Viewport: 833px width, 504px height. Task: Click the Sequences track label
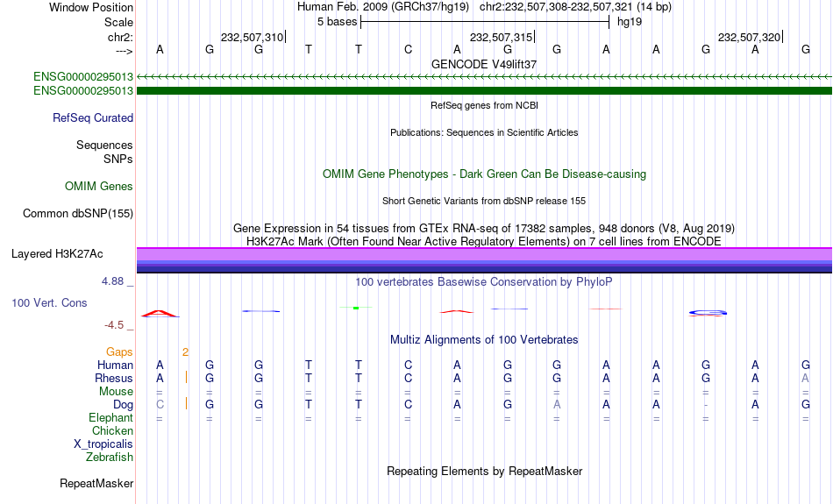pos(104,145)
